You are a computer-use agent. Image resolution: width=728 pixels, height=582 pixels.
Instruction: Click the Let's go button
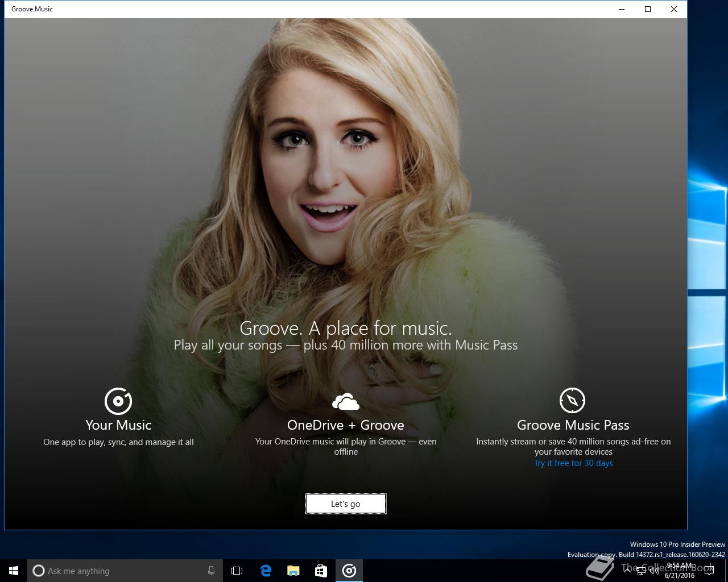point(346,504)
